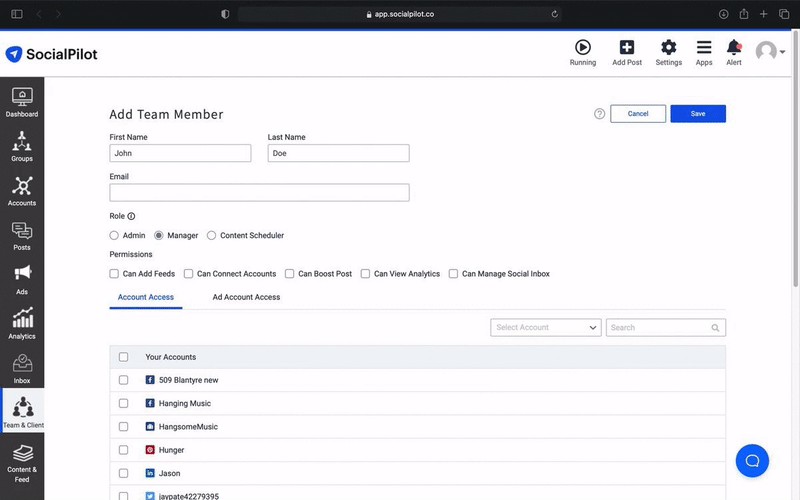
Task: Enable the Can Add Feeds permission
Action: [115, 274]
